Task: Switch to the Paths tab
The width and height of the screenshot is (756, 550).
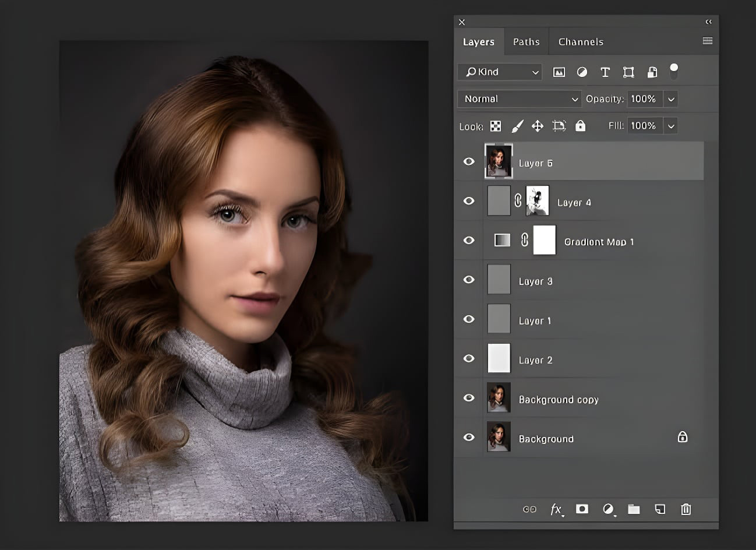Action: coord(527,42)
